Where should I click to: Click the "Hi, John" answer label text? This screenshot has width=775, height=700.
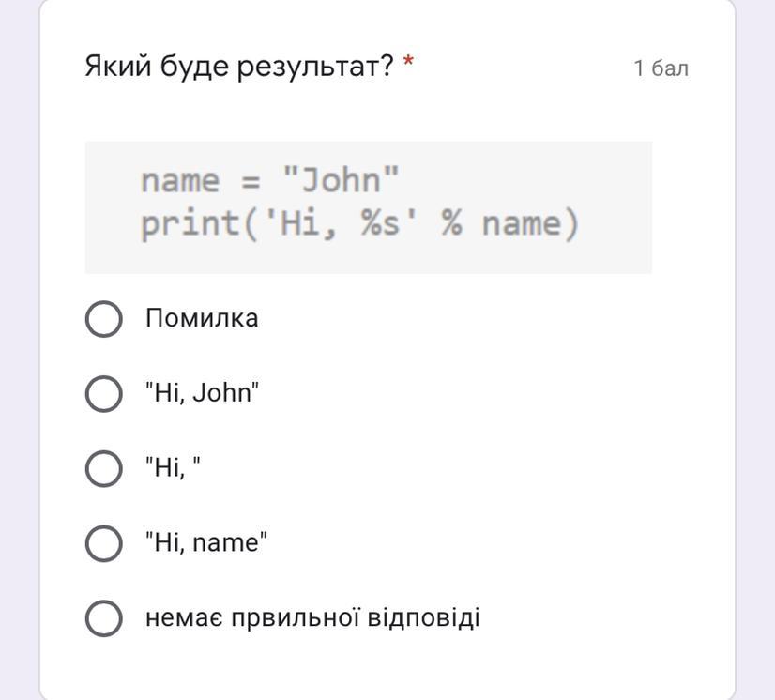(x=202, y=393)
